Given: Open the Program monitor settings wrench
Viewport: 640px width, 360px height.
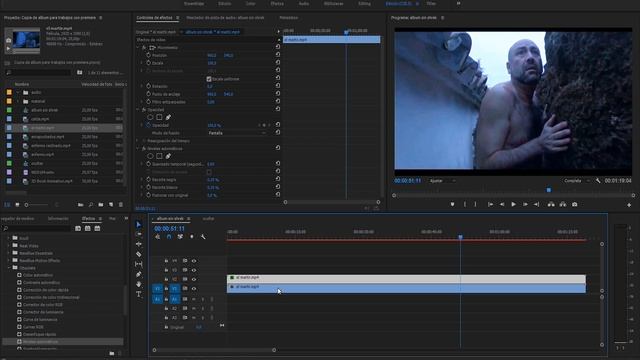Looking at the screenshot, I should click(598, 180).
